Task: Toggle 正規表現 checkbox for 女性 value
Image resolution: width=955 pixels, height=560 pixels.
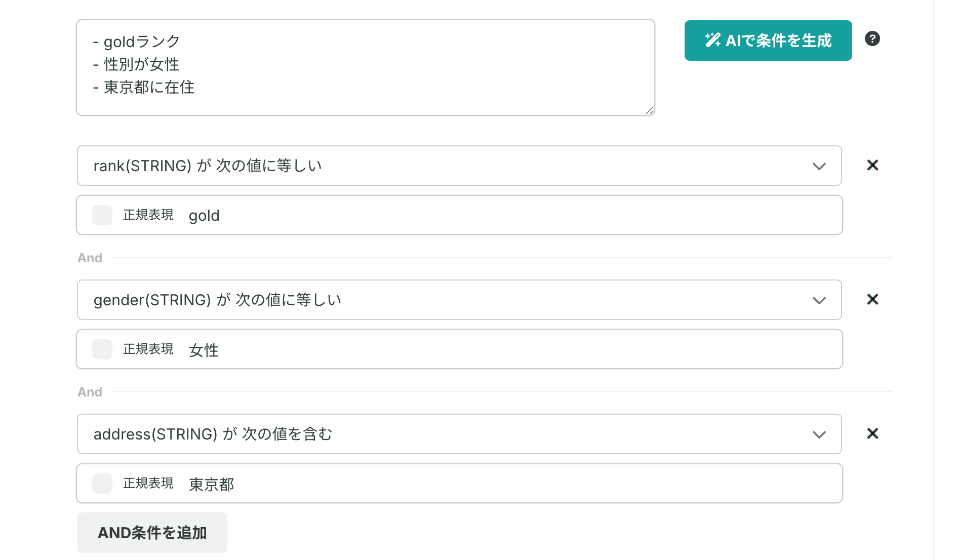Action: coord(102,349)
